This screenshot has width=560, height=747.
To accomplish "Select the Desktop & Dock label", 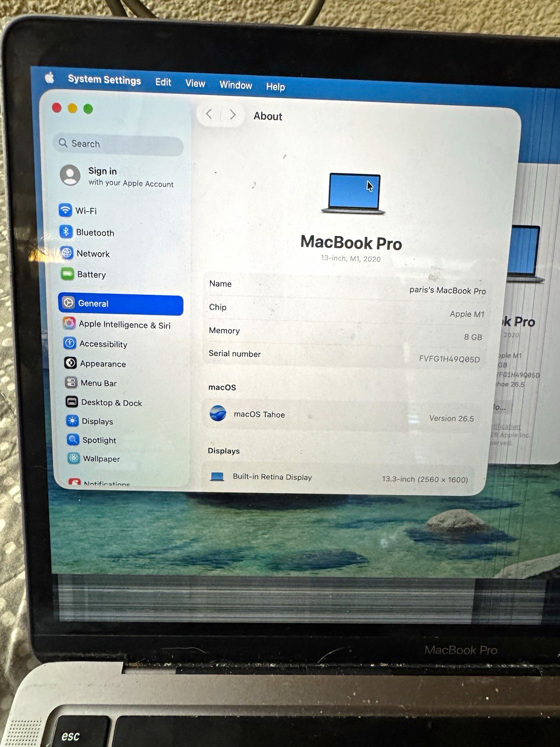I will 112,402.
